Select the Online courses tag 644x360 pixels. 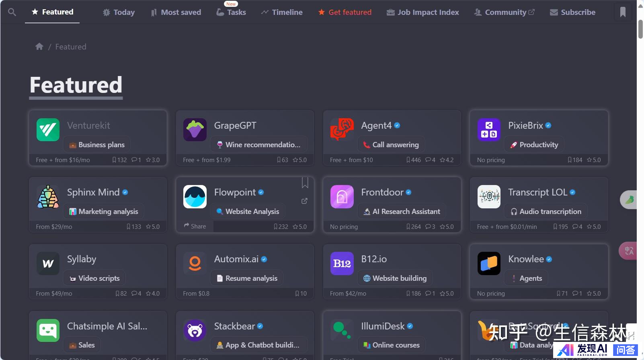pyautogui.click(x=392, y=345)
